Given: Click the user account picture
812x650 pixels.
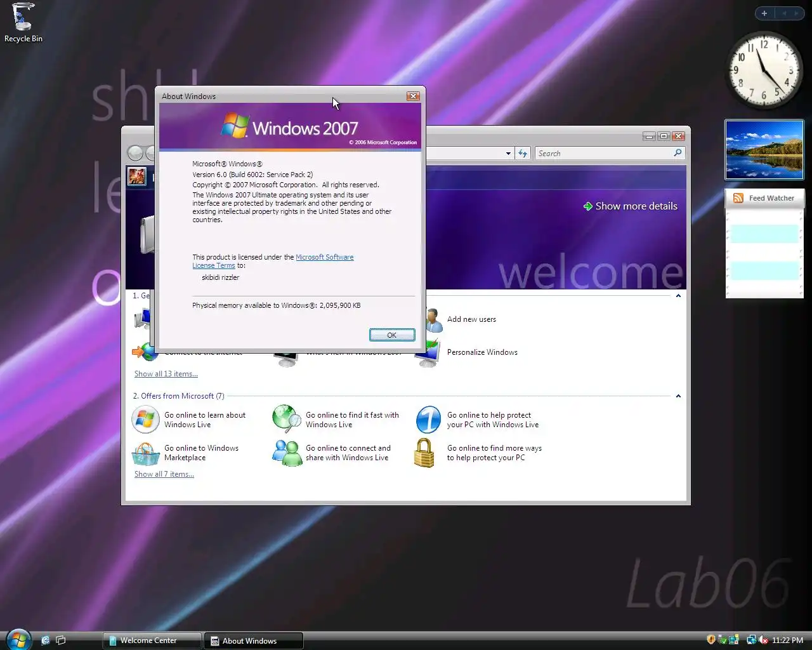Looking at the screenshot, I should [x=136, y=176].
